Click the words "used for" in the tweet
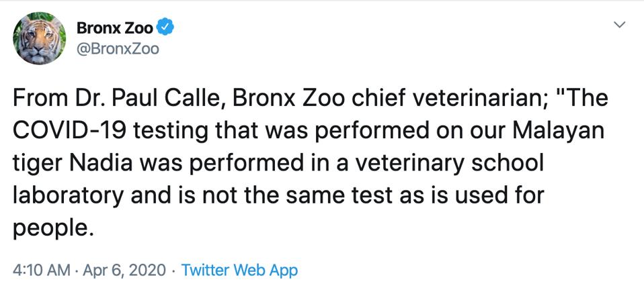The image size is (644, 294). (496, 195)
